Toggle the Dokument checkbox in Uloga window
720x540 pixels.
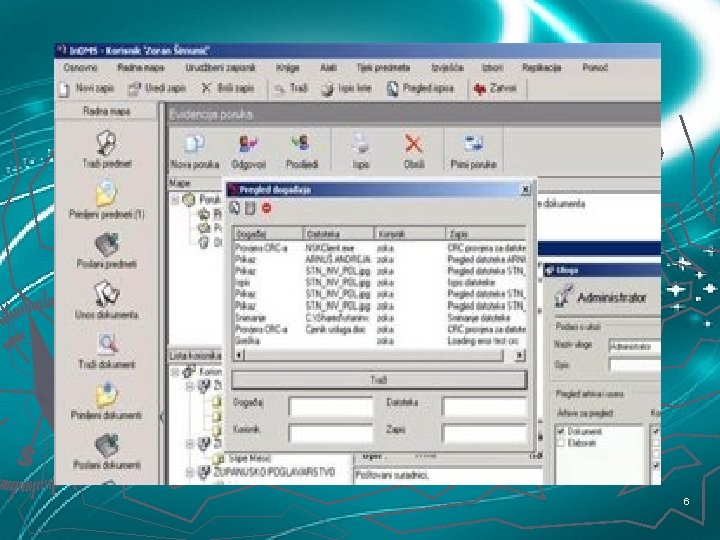560,432
